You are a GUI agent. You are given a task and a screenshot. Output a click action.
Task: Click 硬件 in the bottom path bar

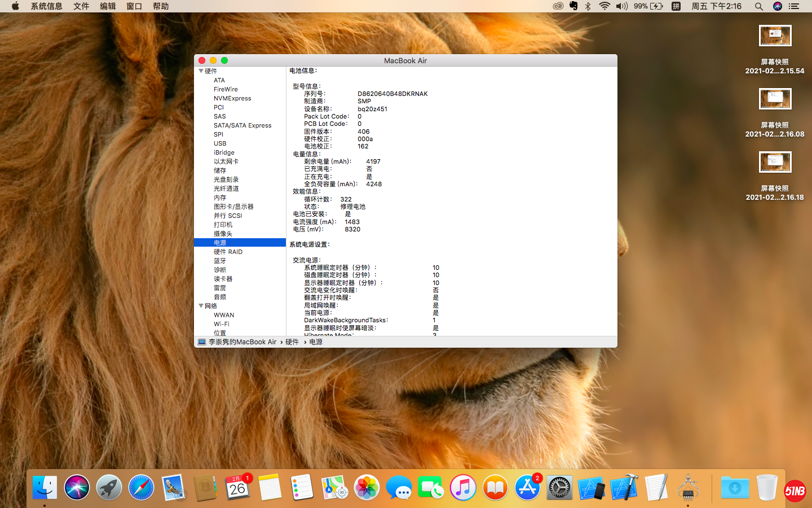[x=292, y=342]
